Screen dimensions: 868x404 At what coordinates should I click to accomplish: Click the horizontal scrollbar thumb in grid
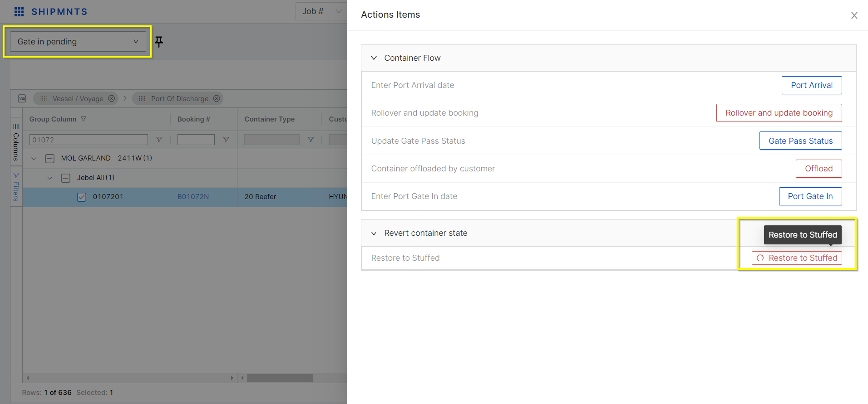[x=280, y=378]
